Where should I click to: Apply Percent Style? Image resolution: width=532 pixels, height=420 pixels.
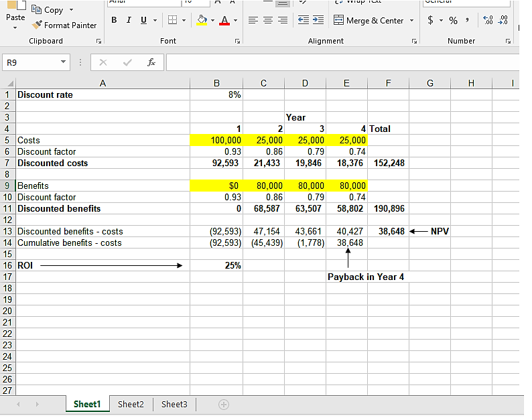pos(453,20)
